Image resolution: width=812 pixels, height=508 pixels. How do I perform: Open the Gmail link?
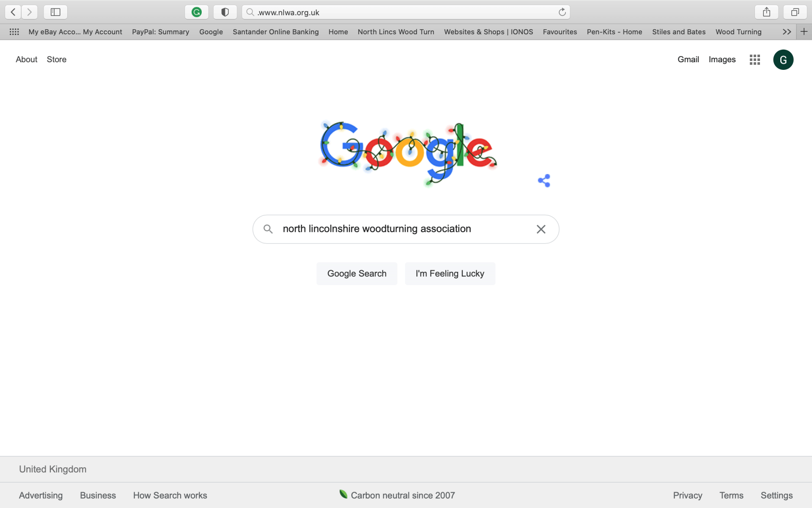pyautogui.click(x=688, y=60)
